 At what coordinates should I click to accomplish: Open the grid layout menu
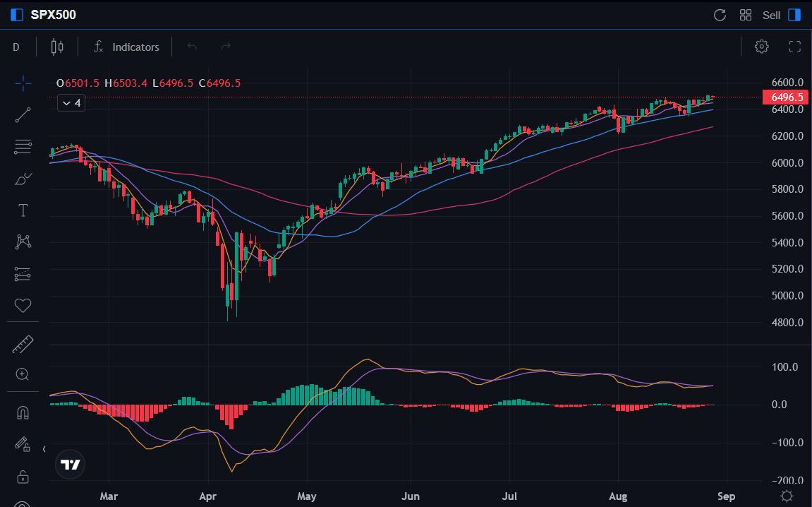pos(745,15)
